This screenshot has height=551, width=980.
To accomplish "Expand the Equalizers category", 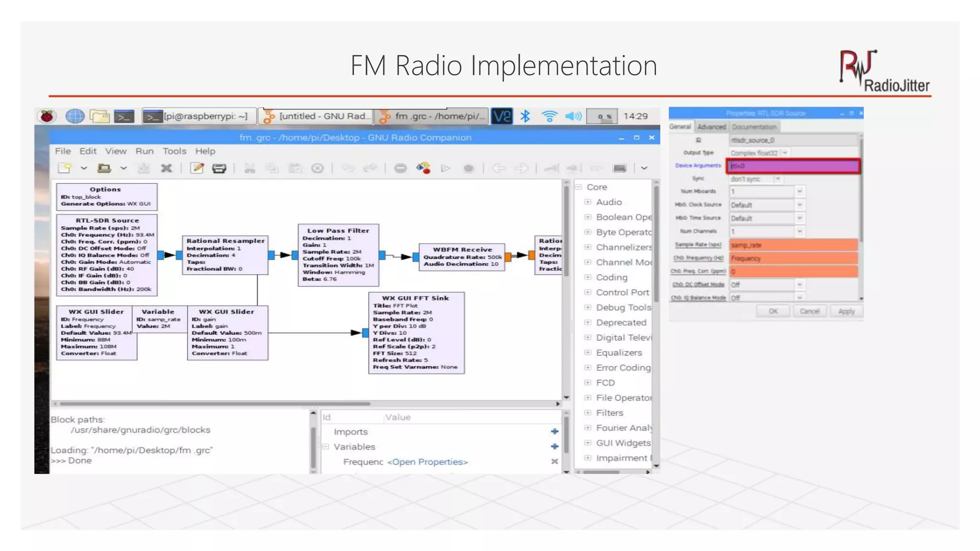I will point(588,353).
